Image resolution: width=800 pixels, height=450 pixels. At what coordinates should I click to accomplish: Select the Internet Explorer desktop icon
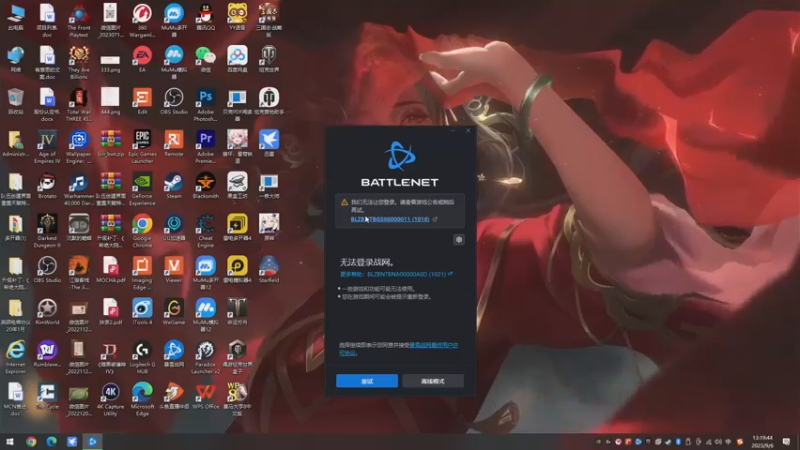tap(15, 357)
